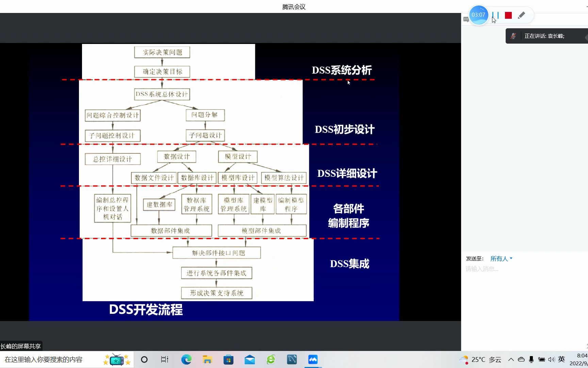This screenshot has height=368, width=588.
Task: Click the 进行系统各部件集成 box
Action: 217,273
